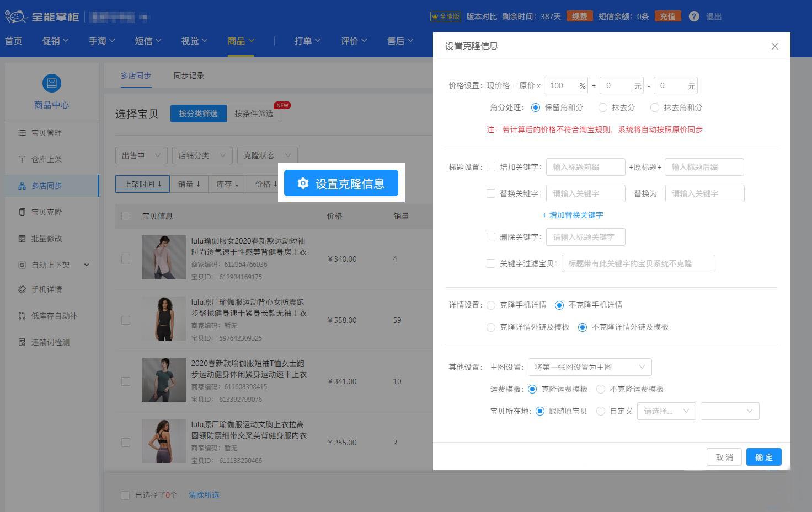Select 不克隆运费模板 radio option
The image size is (812, 512).
601,389
